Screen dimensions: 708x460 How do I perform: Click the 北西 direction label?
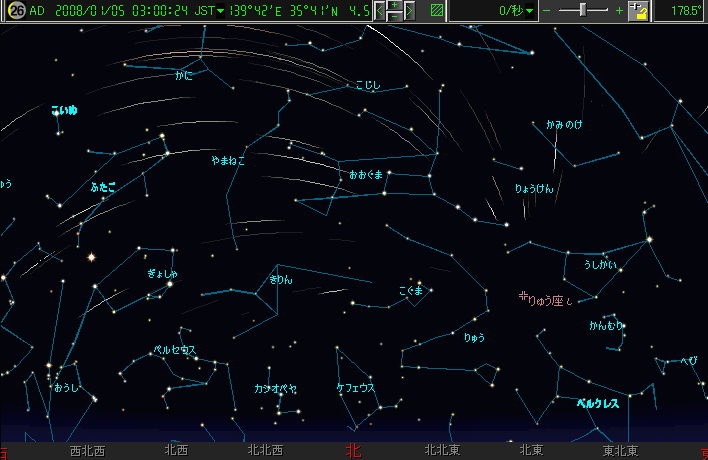[175, 451]
